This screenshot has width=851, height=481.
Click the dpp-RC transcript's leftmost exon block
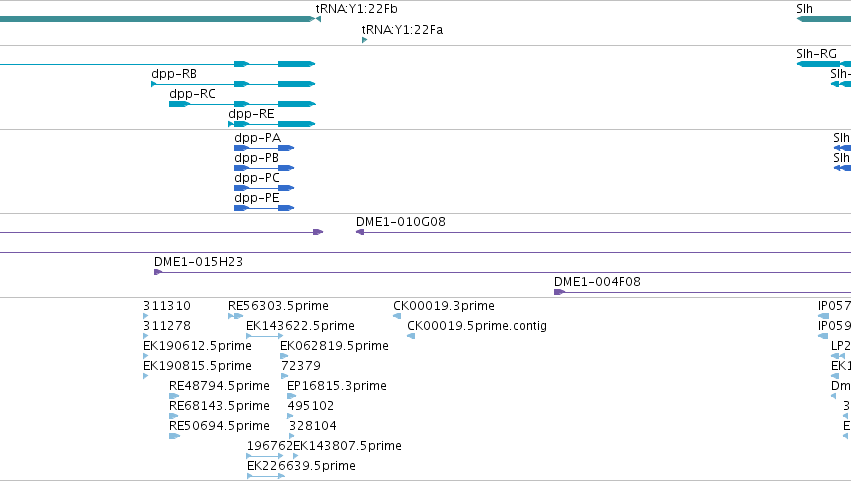(179, 104)
